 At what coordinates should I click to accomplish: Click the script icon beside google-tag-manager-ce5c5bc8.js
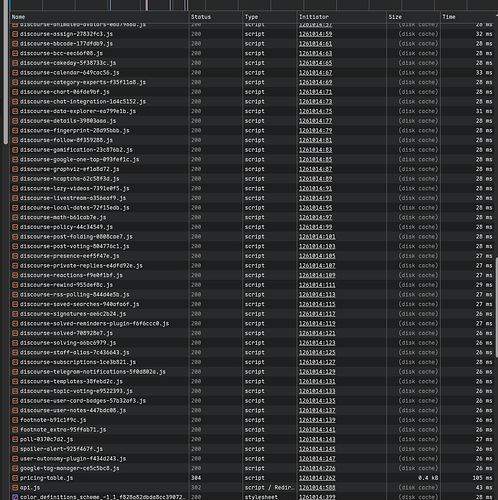coord(15,468)
